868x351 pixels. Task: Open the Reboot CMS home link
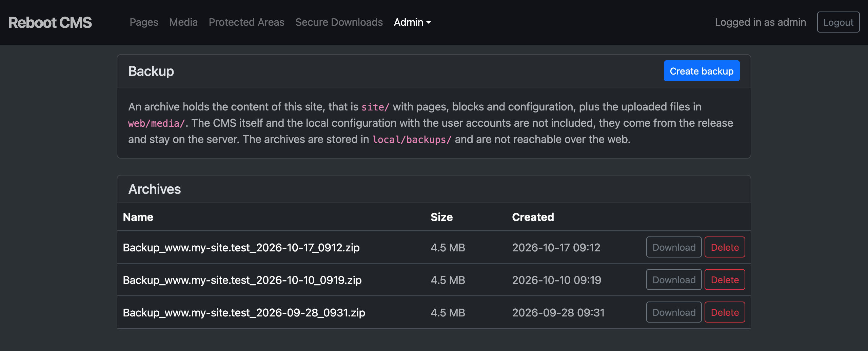[x=50, y=22]
